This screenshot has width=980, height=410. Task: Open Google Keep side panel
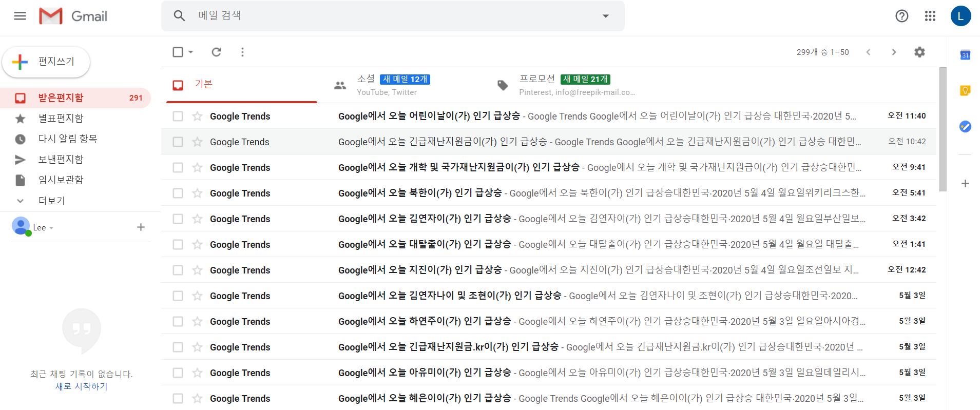(x=965, y=91)
